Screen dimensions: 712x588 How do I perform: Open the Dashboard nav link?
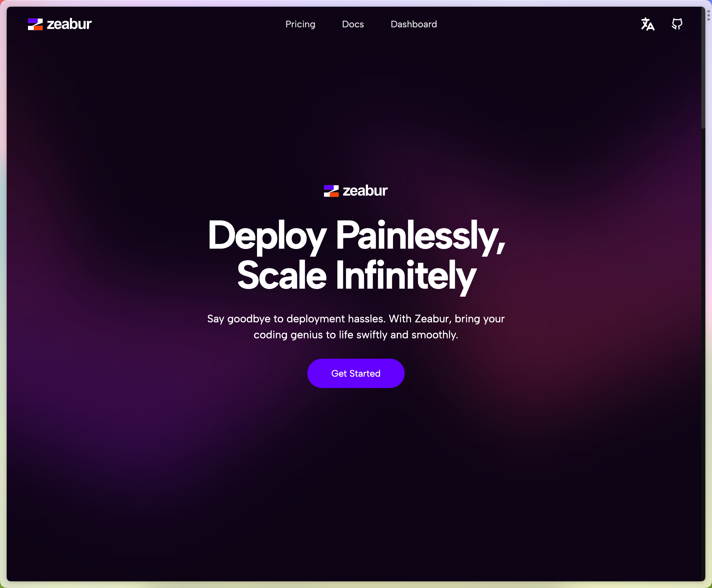[414, 24]
